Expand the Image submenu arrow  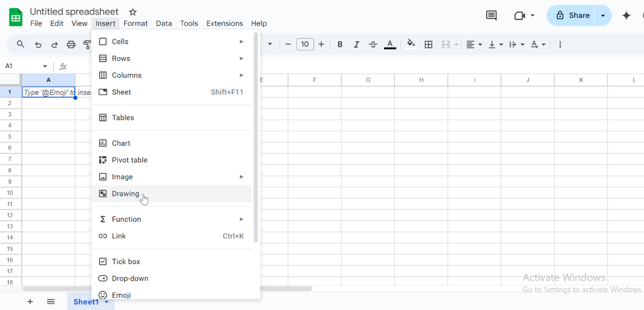click(241, 177)
